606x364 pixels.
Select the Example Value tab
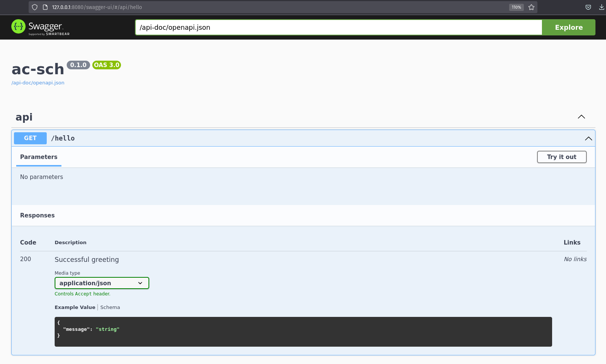[x=75, y=307]
